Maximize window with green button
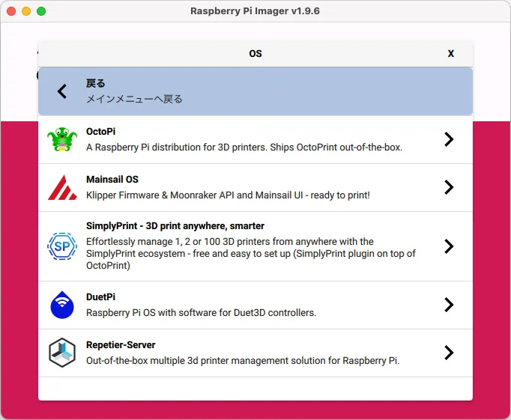This screenshot has height=420, width=511. pyautogui.click(x=41, y=11)
